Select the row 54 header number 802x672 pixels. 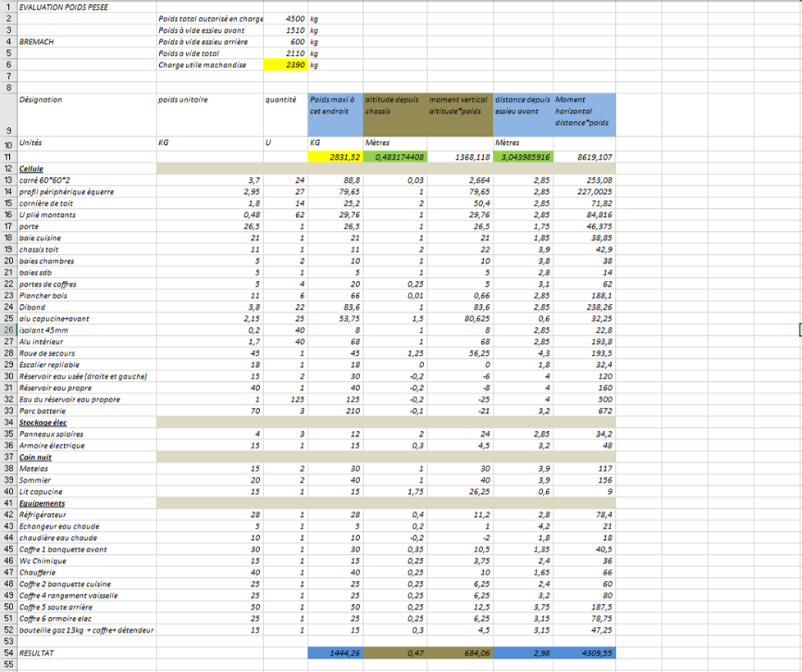pos(7,653)
